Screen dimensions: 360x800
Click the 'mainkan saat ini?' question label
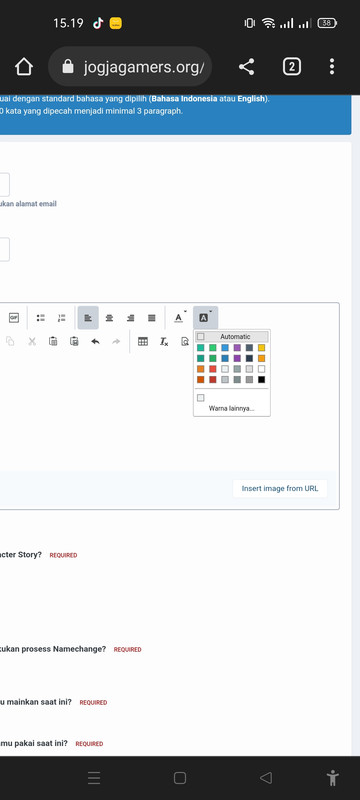(x=39, y=702)
